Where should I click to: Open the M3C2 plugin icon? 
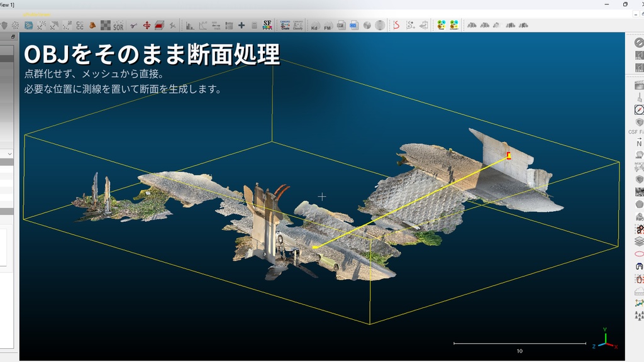point(639,167)
